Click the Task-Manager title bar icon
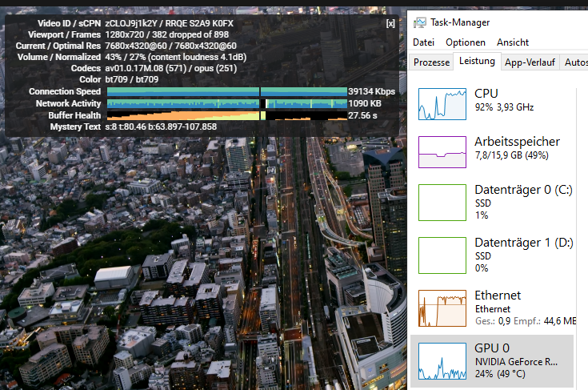 pos(420,22)
